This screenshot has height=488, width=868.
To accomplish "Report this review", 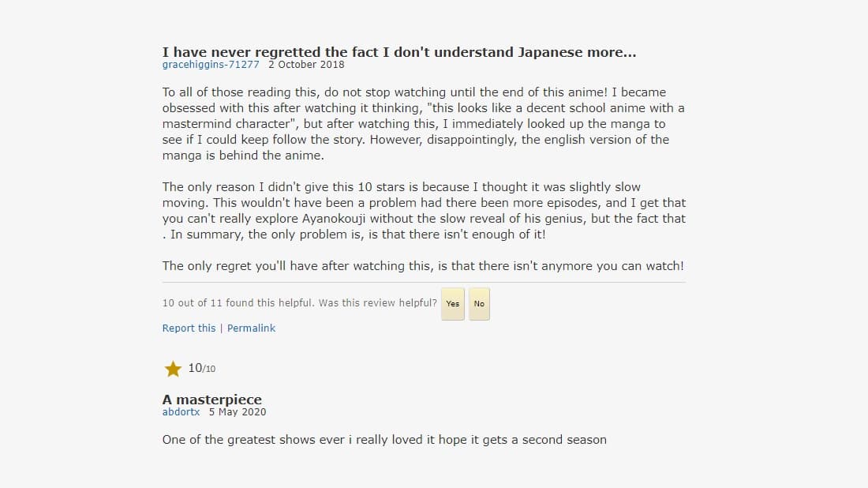I will [x=189, y=328].
